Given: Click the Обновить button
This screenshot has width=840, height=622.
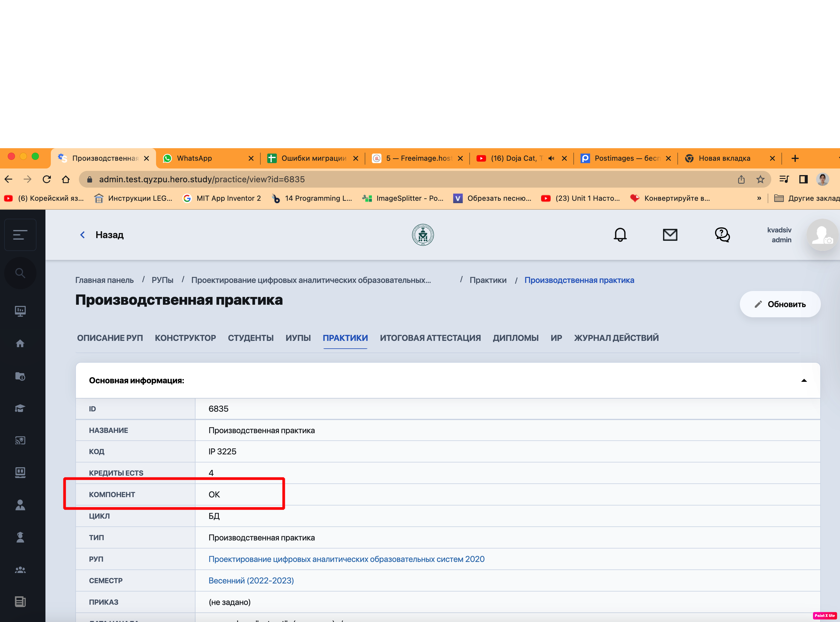Looking at the screenshot, I should [780, 304].
